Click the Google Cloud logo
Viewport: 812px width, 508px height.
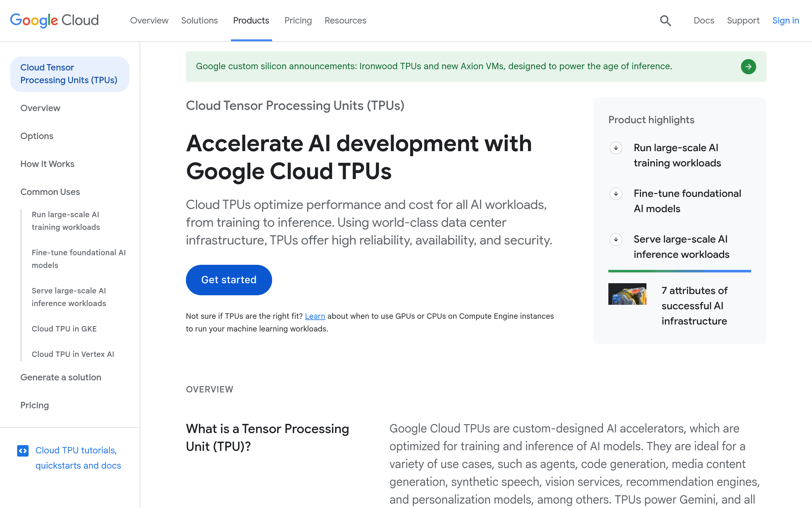coord(54,21)
